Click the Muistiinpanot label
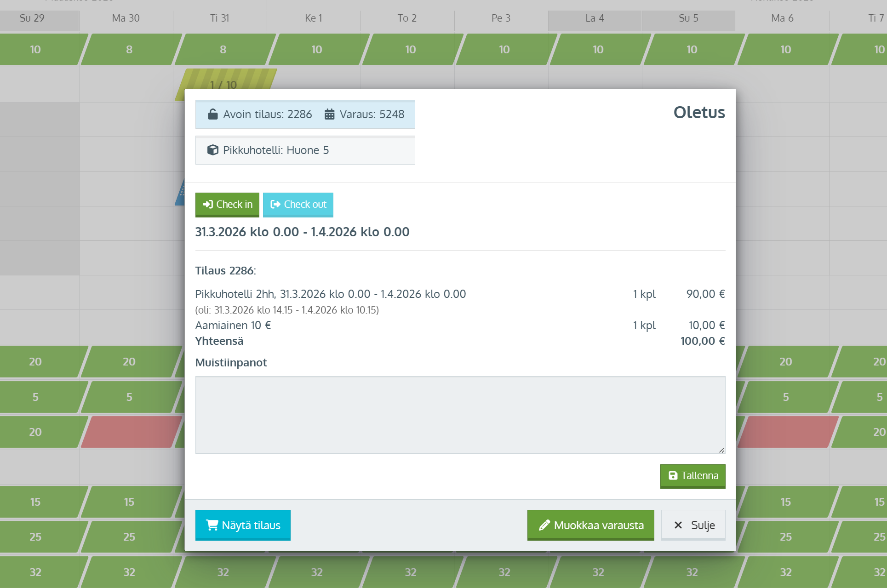This screenshot has width=887, height=588. pyautogui.click(x=231, y=362)
